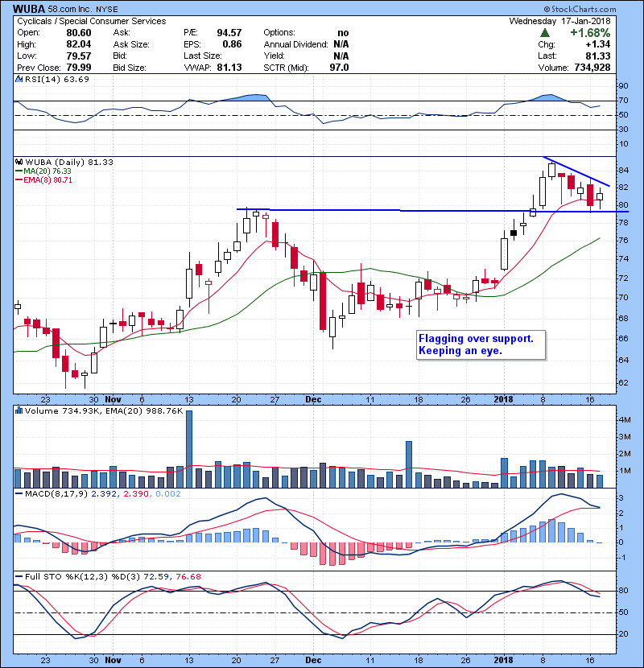Click the +1.68% percent change
The height and width of the screenshot is (668, 644).
(x=590, y=33)
